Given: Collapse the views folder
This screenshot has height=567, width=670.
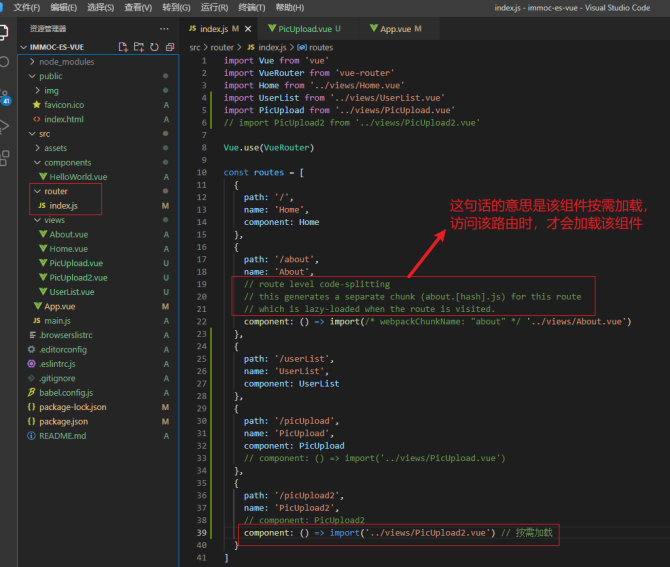Looking at the screenshot, I should click(x=37, y=220).
